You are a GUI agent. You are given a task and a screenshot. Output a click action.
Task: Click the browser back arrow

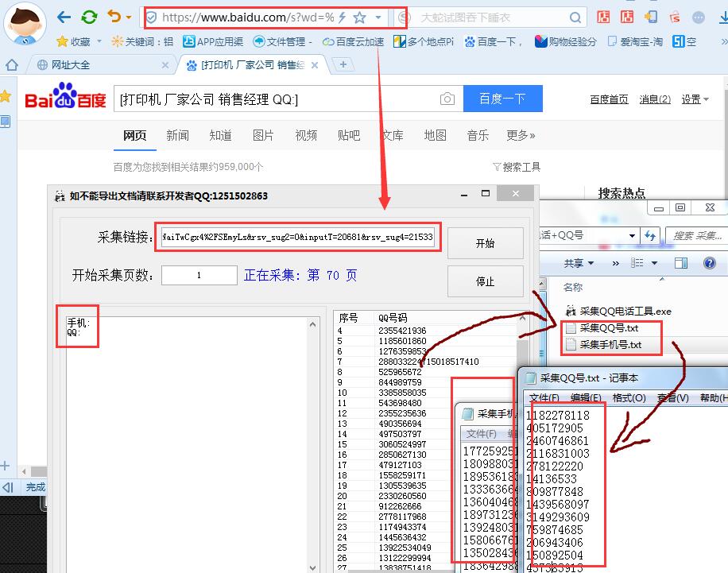click(64, 17)
